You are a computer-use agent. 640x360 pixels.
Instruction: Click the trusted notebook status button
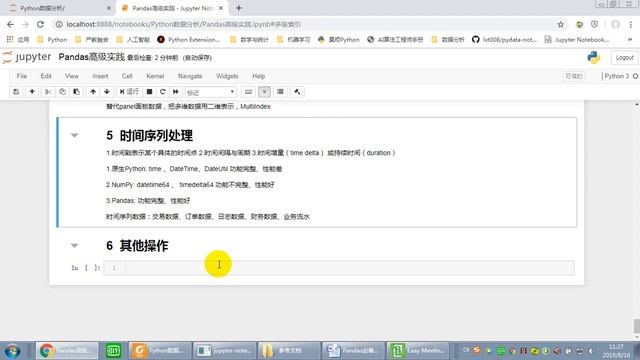[573, 76]
